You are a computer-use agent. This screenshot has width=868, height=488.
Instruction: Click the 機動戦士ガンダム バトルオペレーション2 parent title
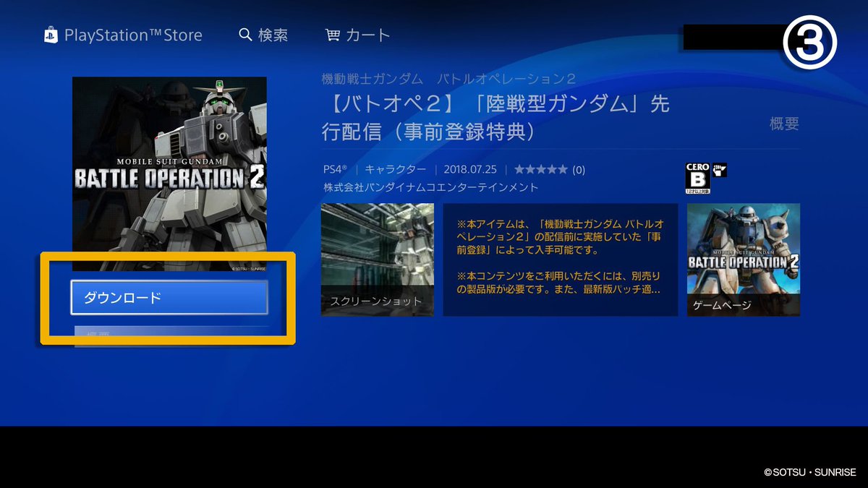point(448,79)
